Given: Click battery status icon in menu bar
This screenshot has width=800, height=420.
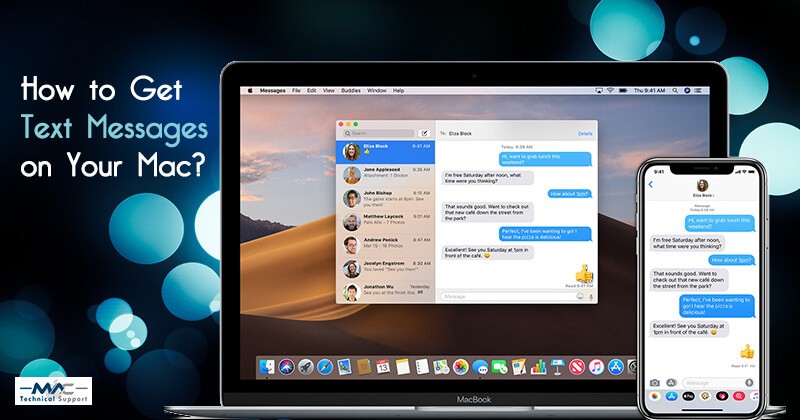Looking at the screenshot, I should [x=623, y=90].
